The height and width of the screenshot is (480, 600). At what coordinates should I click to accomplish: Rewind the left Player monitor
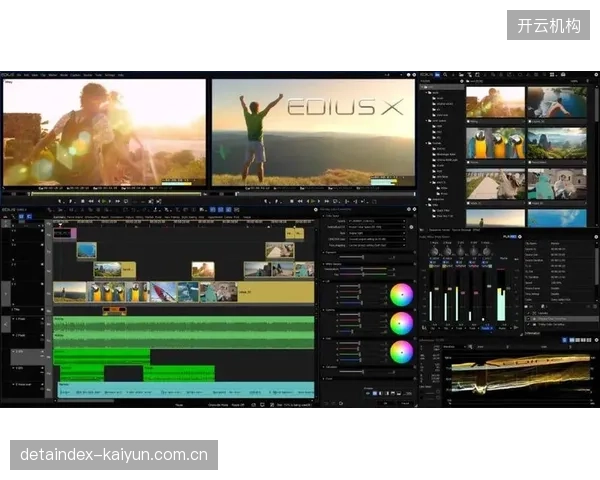tap(91, 201)
